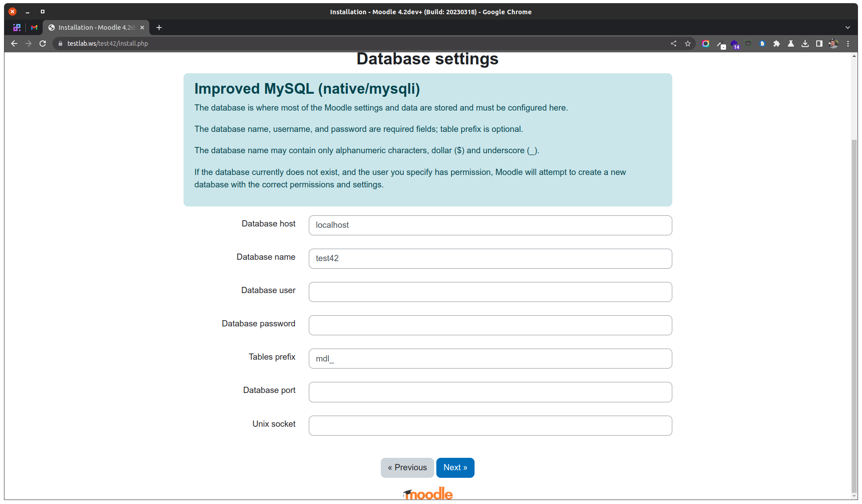Click the Unix socket label
This screenshot has height=504, width=862.
[274, 424]
